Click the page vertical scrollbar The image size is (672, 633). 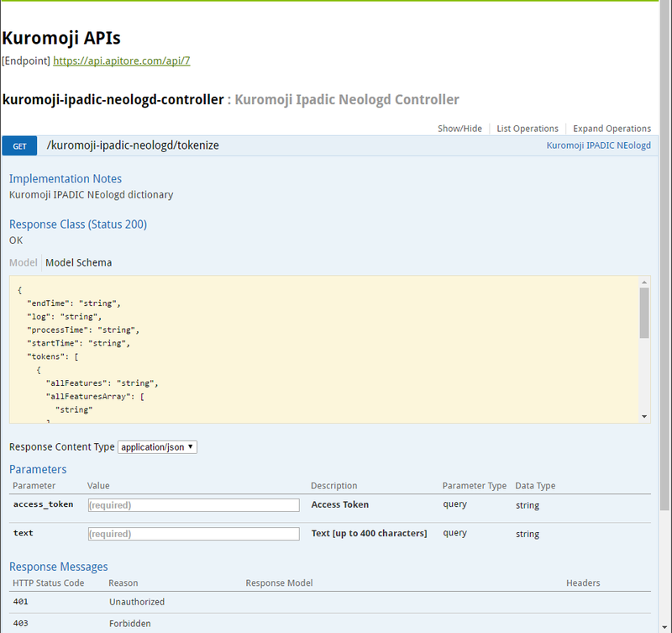click(x=664, y=257)
